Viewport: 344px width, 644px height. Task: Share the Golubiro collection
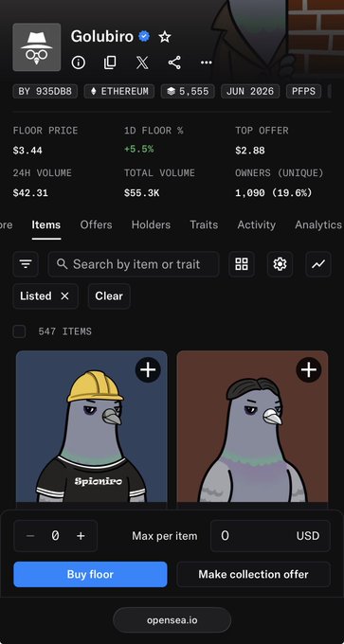point(174,63)
